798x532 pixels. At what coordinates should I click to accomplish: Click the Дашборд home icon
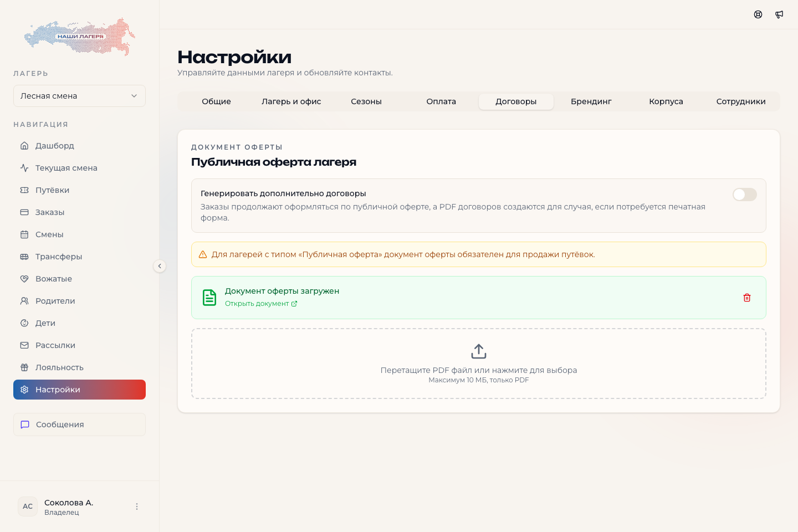tap(24, 146)
